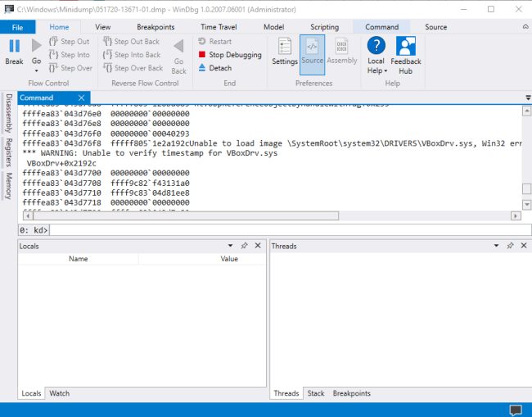Viewport: 532px width, 417px height.
Task: Click Step Over
Action: [x=70, y=68]
